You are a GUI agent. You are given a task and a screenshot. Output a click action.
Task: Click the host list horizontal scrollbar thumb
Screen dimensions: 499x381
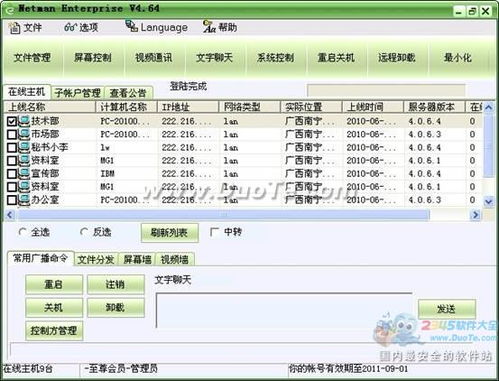[223, 215]
